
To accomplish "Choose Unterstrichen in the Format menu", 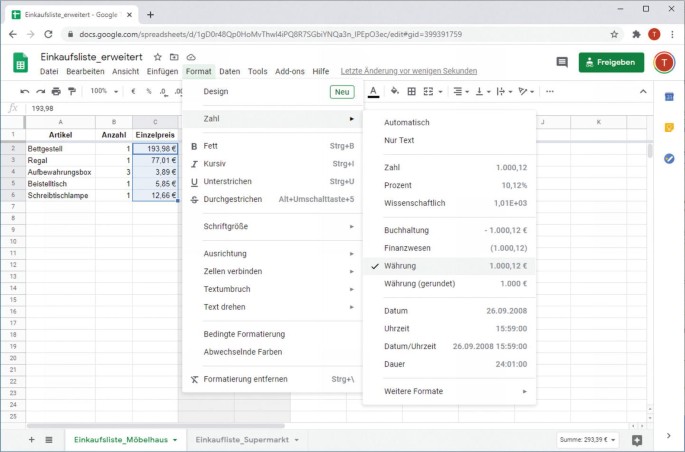I will (x=273, y=181).
